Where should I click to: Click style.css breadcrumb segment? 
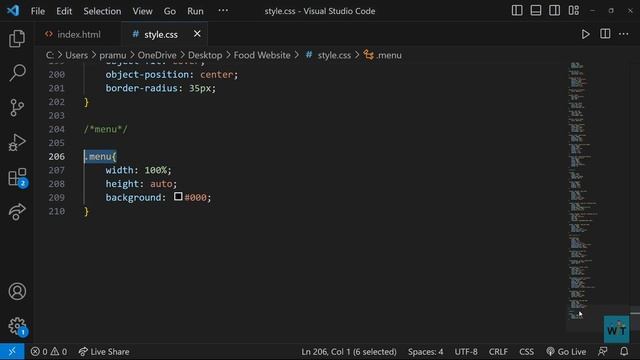click(329, 55)
